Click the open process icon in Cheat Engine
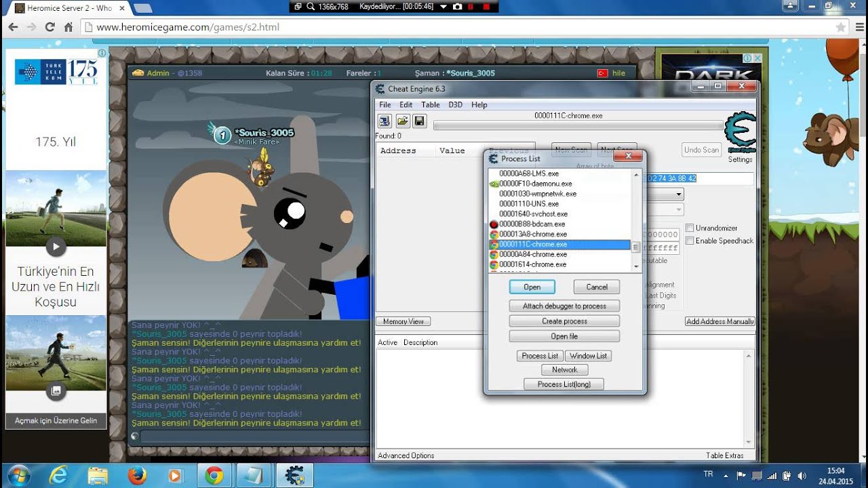 [x=384, y=121]
